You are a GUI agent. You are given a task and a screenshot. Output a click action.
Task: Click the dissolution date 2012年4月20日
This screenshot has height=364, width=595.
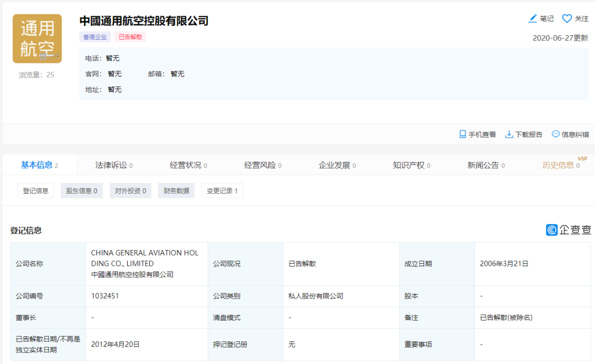point(115,344)
